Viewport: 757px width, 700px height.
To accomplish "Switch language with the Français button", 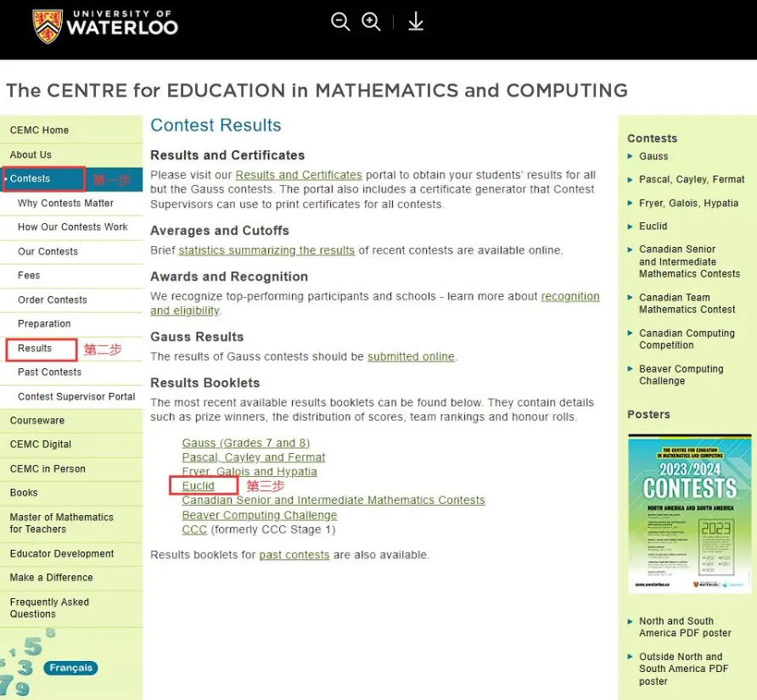I will click(x=70, y=668).
